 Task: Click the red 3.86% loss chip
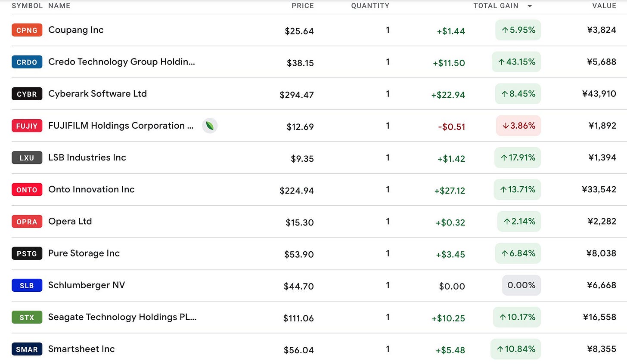point(518,126)
